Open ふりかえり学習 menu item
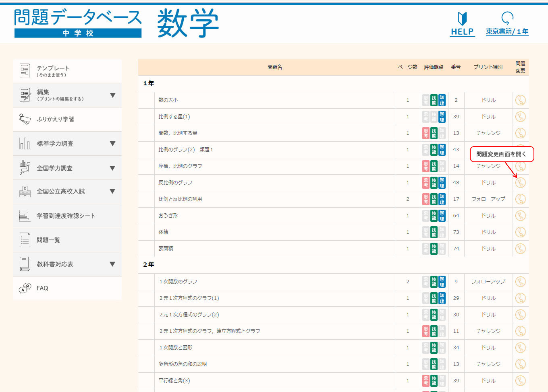The width and height of the screenshot is (548, 392). coord(67,119)
